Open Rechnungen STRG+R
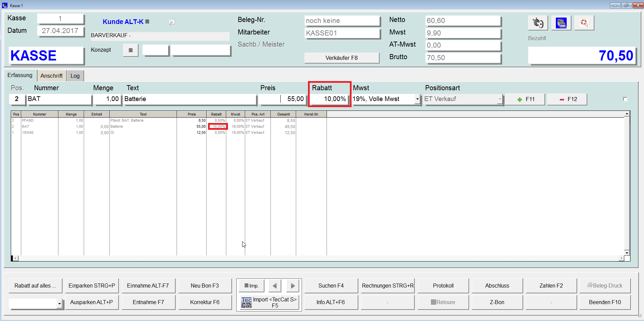Screen dimensions: 644x321 pos(388,286)
